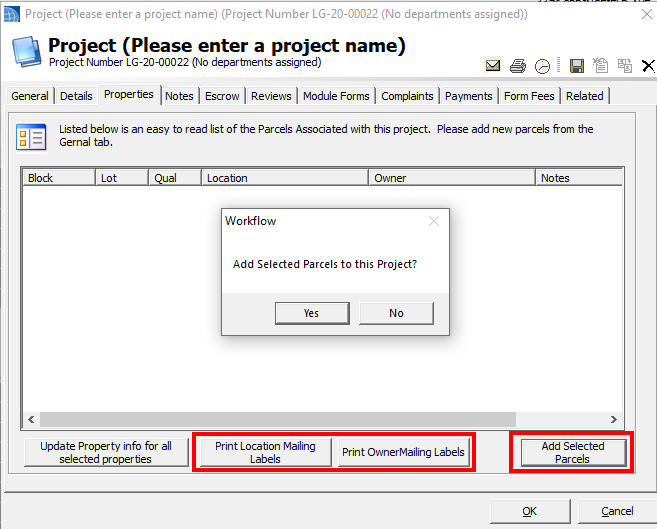Viewport: 657px width, 529px height.
Task: Go to the Notes tab
Action: (179, 96)
